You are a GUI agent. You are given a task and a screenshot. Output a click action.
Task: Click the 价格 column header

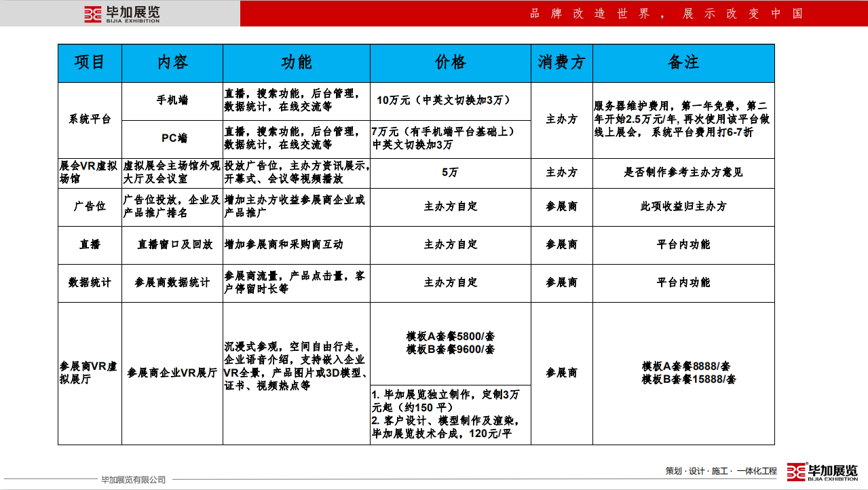point(451,62)
